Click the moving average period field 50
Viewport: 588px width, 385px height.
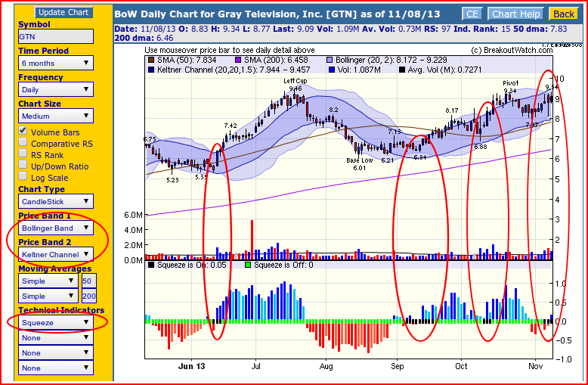point(89,281)
